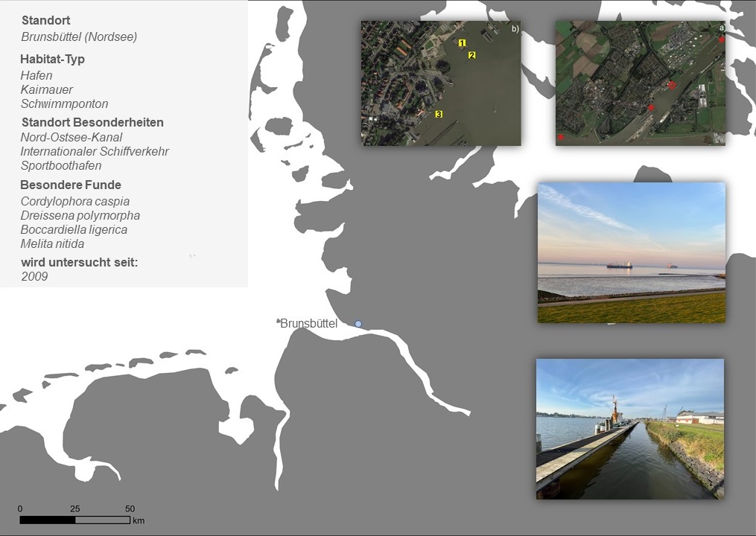Screen dimensions: 756x536
Task: Click the Brunsbüttel (Nordsee) location text
Action: click(x=79, y=36)
